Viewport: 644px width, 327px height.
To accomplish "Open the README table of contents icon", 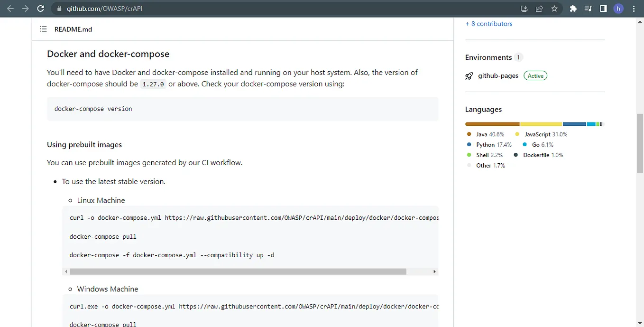I will (x=43, y=29).
